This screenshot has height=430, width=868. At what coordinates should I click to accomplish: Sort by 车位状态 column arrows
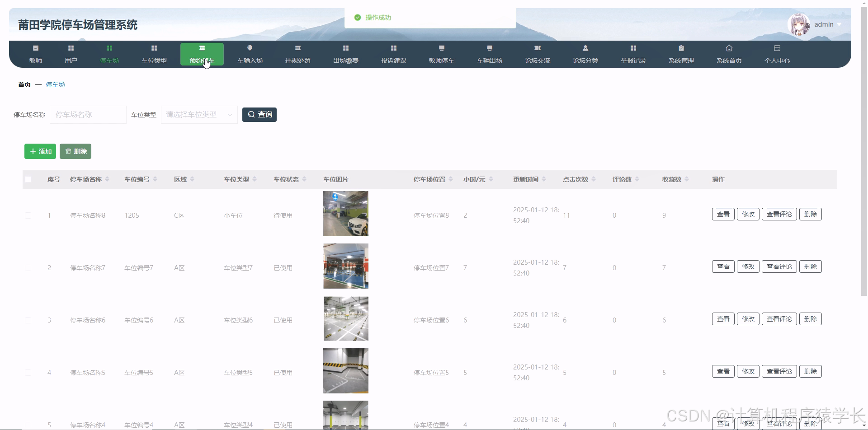tap(304, 179)
